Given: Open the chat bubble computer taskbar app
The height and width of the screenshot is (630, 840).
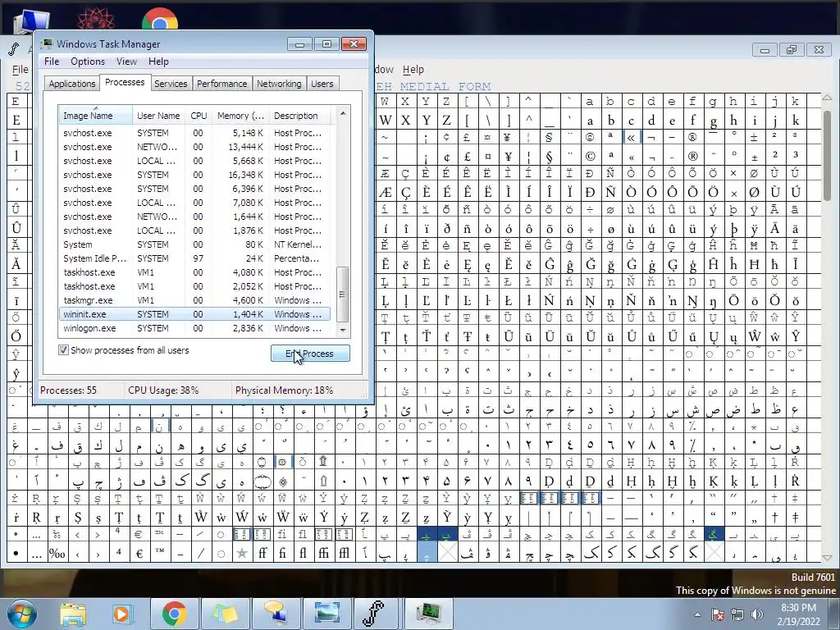Looking at the screenshot, I should 276,614.
